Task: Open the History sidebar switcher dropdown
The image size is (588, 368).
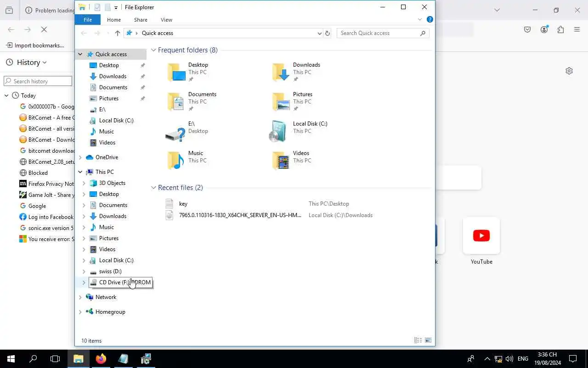Action: tap(27, 63)
